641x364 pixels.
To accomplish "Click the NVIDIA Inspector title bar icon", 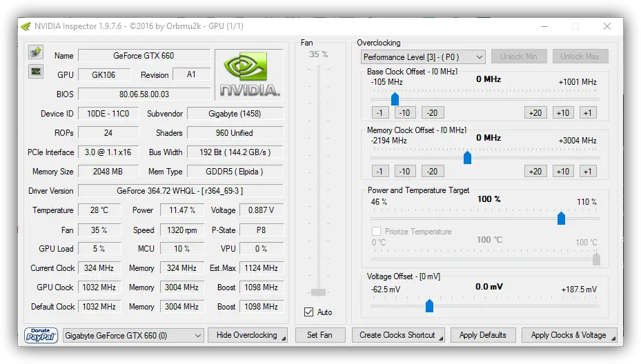I will (x=26, y=26).
